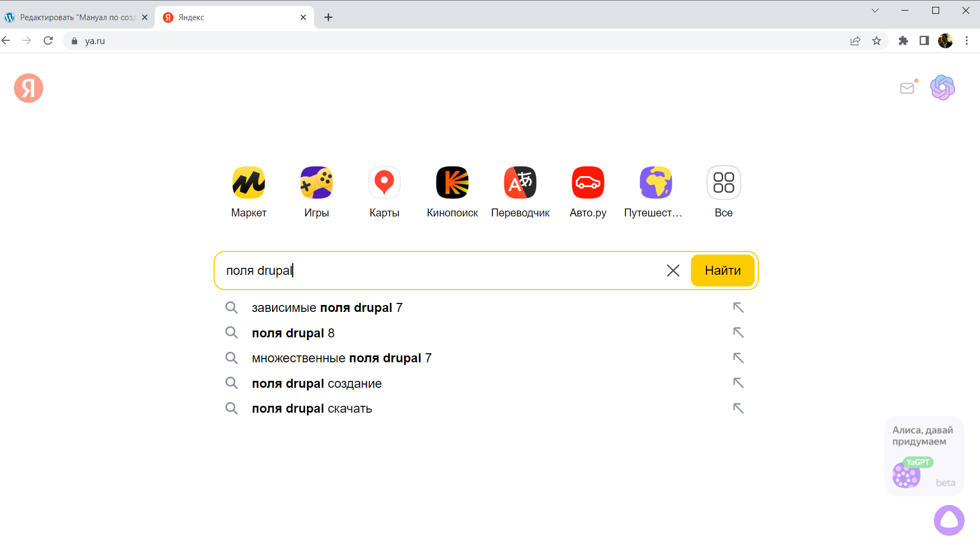Insert поля drupal создание via arrow icon
The height and width of the screenshot is (557, 980).
(x=738, y=383)
